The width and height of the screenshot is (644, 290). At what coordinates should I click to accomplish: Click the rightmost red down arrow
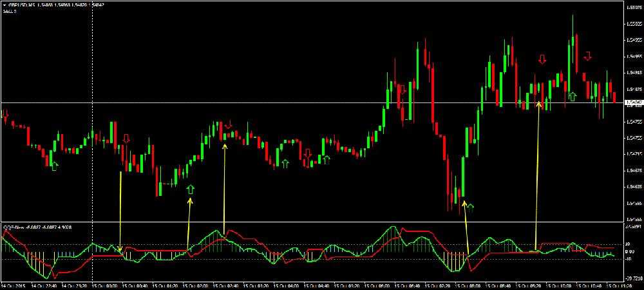click(587, 56)
